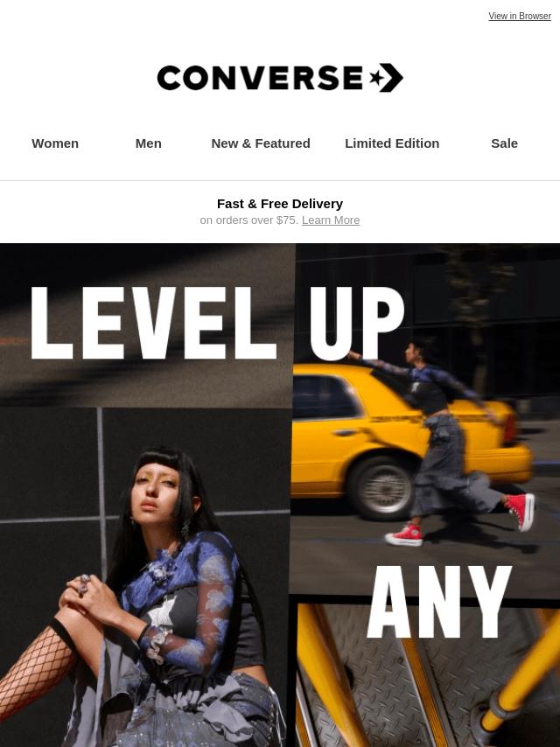This screenshot has height=747, width=560.
Task: Click the CONVERSE wordmark logo
Action: tap(260, 78)
